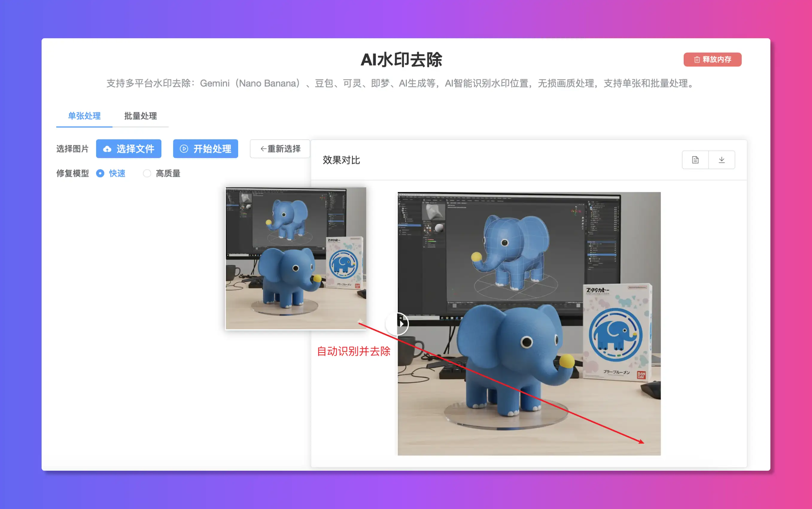The width and height of the screenshot is (812, 509).
Task: Click the small original elephant image thumbnail
Action: (296, 258)
